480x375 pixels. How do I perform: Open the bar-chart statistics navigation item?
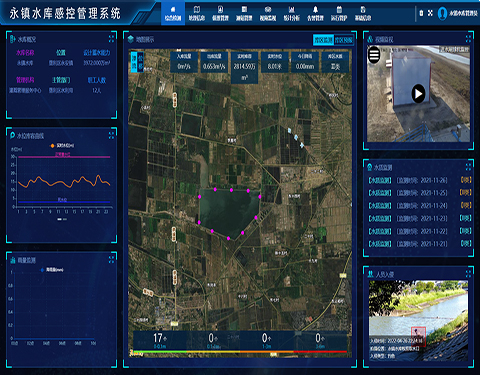292,13
